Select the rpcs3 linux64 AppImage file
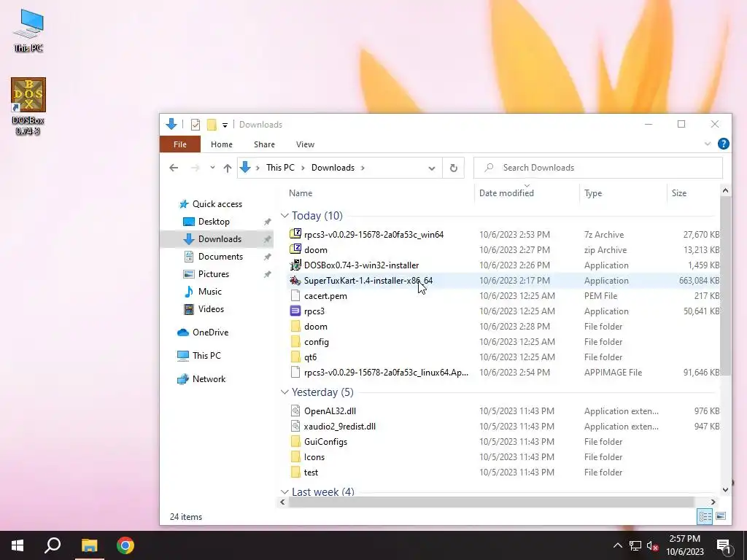The image size is (747, 560). (386, 373)
